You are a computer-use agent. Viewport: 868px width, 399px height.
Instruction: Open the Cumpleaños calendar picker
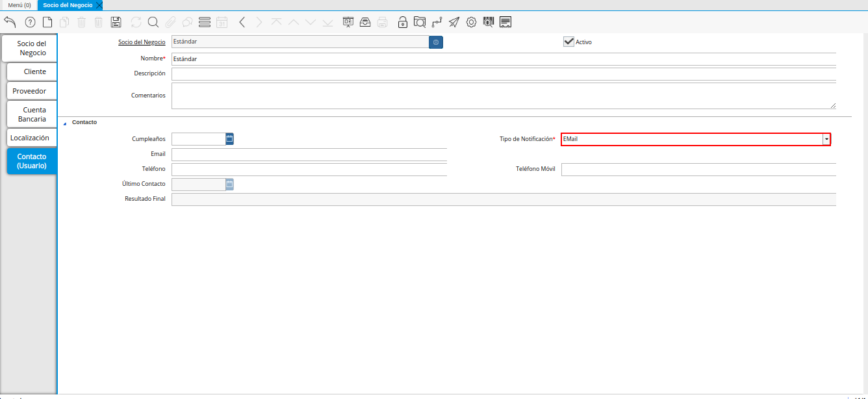coord(229,138)
